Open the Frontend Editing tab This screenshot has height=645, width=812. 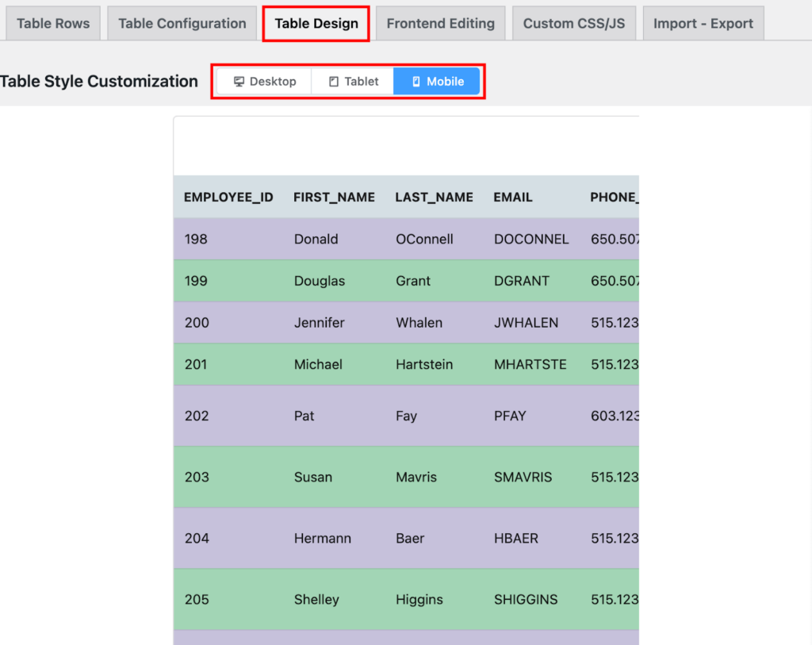(440, 23)
